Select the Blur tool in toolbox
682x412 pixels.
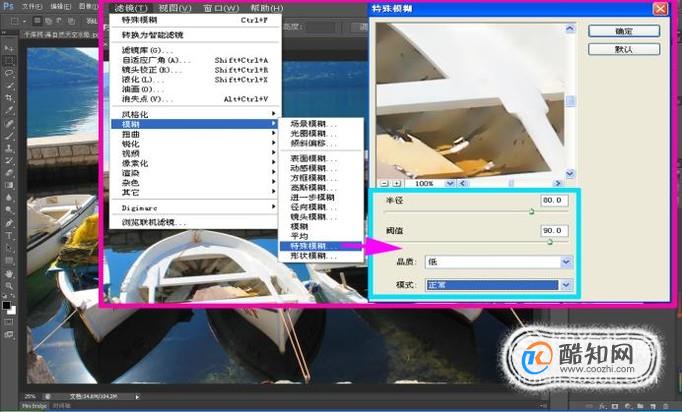pos(9,198)
